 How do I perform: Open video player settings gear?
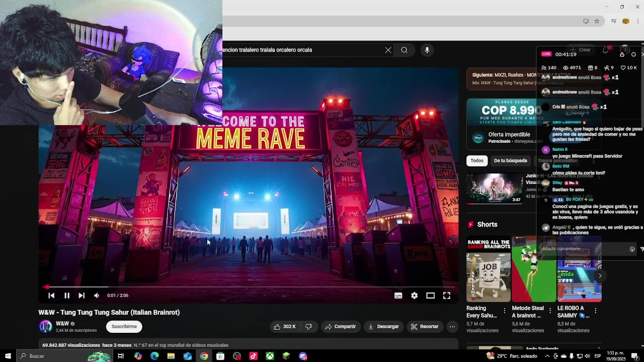click(x=414, y=296)
